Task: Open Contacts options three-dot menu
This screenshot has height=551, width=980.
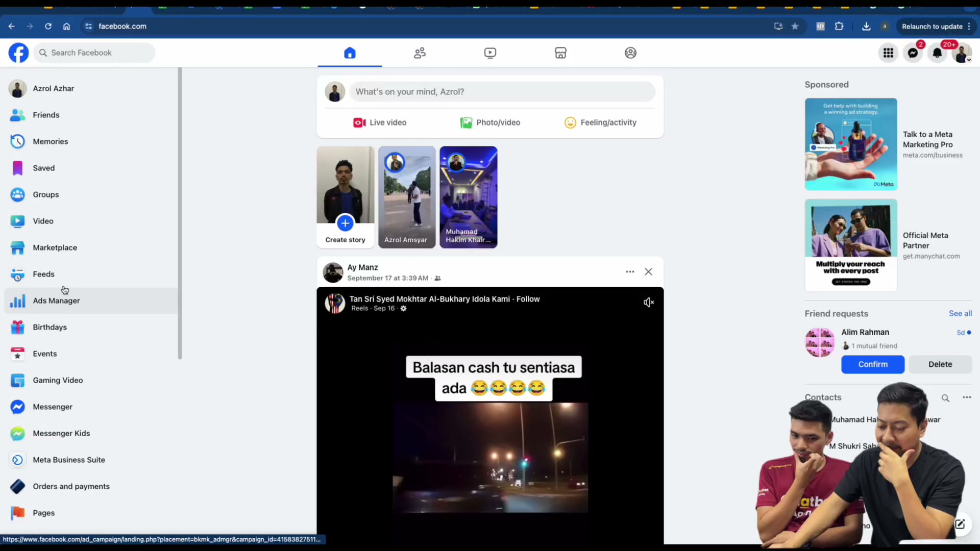Action: (967, 397)
